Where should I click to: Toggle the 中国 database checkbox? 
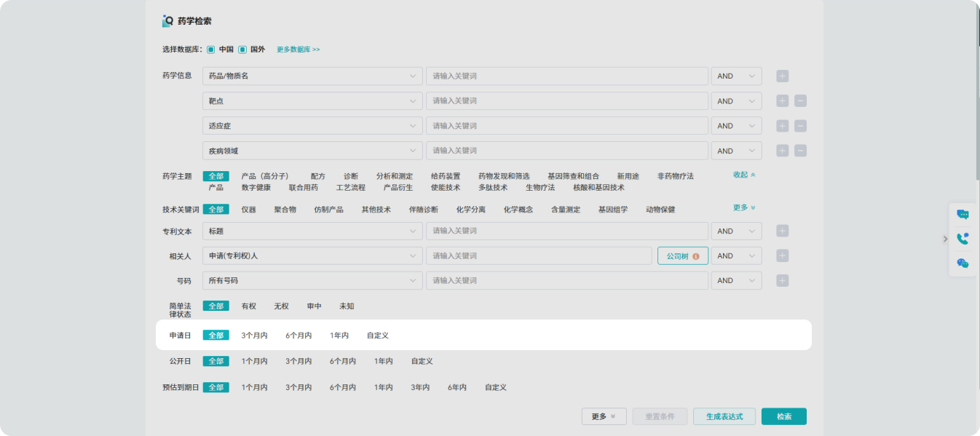(x=210, y=49)
